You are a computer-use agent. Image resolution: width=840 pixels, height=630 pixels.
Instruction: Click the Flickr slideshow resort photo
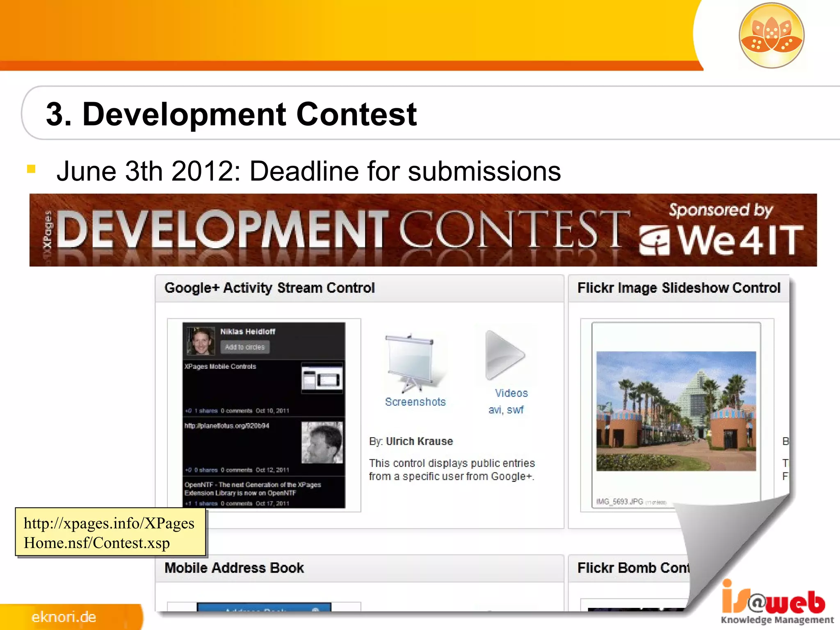[x=676, y=411]
